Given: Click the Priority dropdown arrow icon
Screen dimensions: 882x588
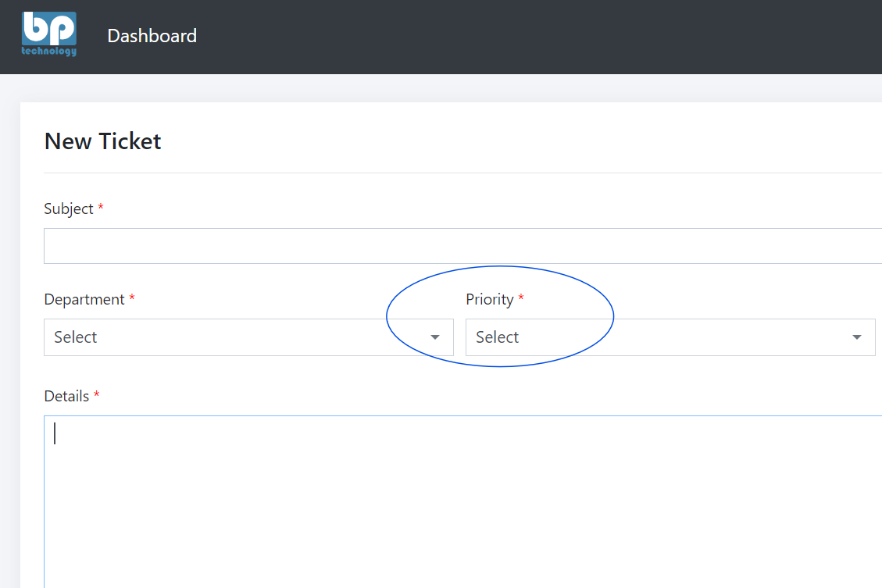Looking at the screenshot, I should (x=857, y=337).
